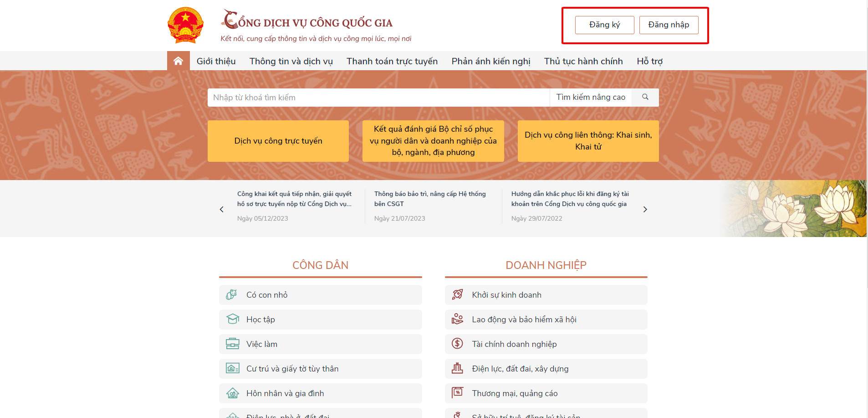Click the Cư trú và giấy tờ icon
This screenshot has height=418, width=868.
(233, 368)
